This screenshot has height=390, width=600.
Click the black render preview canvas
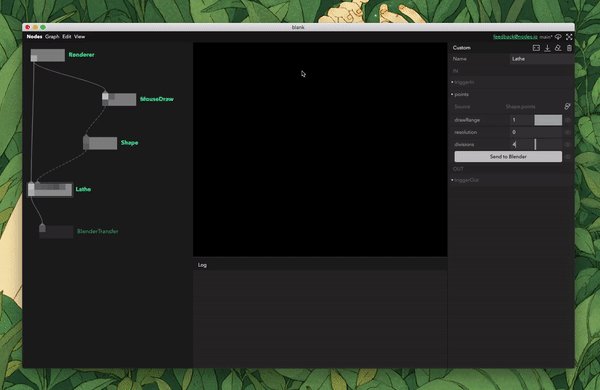pos(320,149)
